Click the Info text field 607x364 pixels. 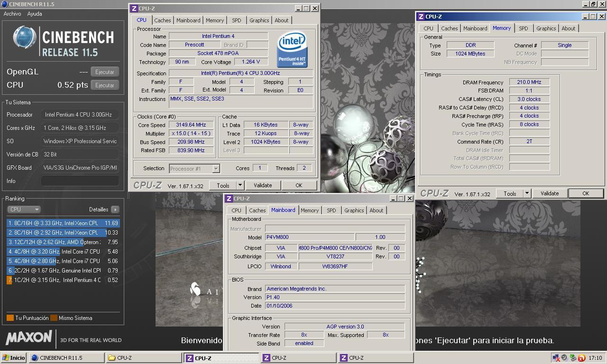pos(80,181)
